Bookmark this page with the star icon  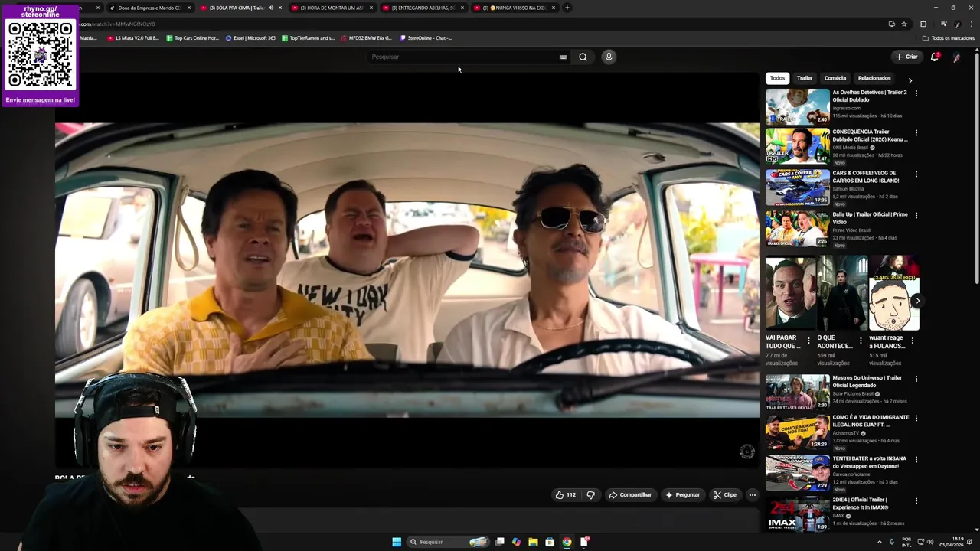pos(904,24)
